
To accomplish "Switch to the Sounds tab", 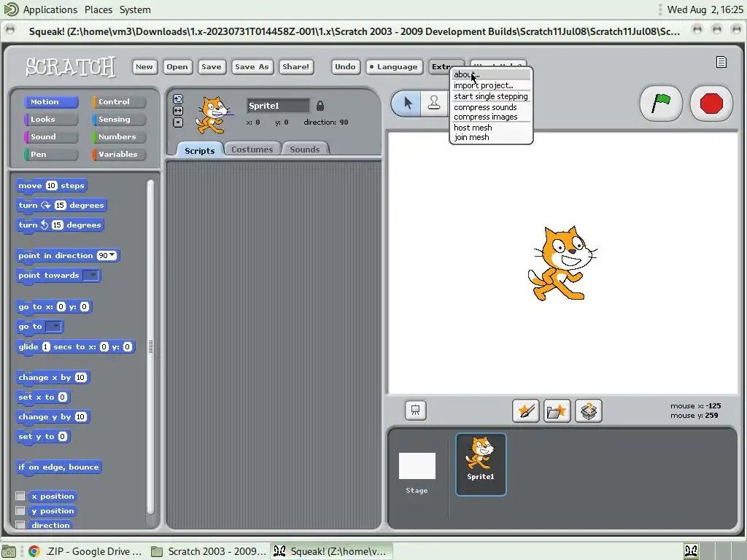I will pyautogui.click(x=304, y=149).
